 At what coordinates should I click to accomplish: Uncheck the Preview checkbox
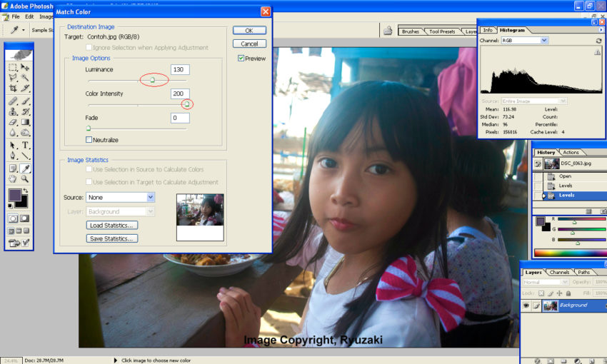click(241, 59)
